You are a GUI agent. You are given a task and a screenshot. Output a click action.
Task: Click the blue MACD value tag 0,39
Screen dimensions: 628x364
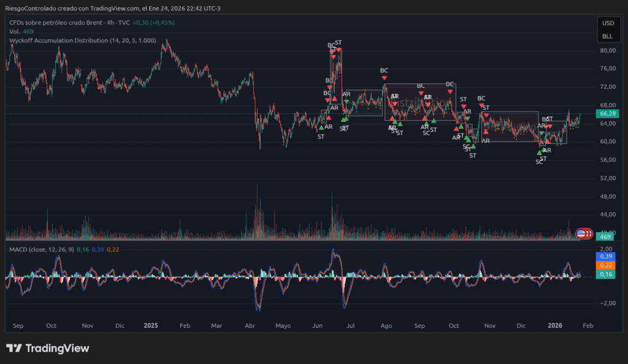click(607, 256)
